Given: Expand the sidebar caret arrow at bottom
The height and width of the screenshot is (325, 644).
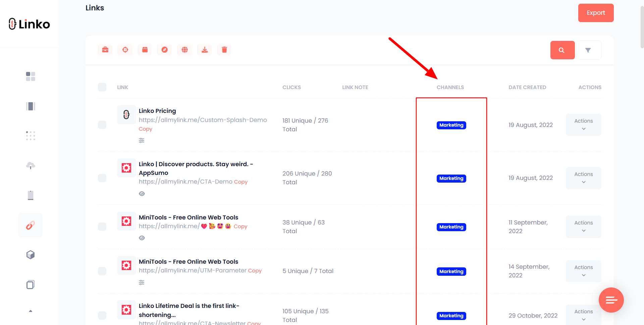Looking at the screenshot, I should click(x=31, y=311).
